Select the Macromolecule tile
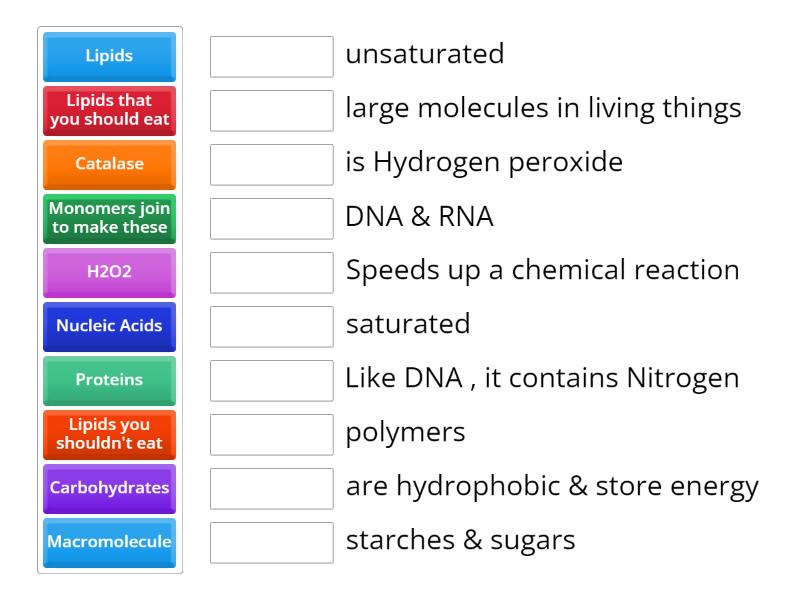The height and width of the screenshot is (600, 800). pos(109,542)
